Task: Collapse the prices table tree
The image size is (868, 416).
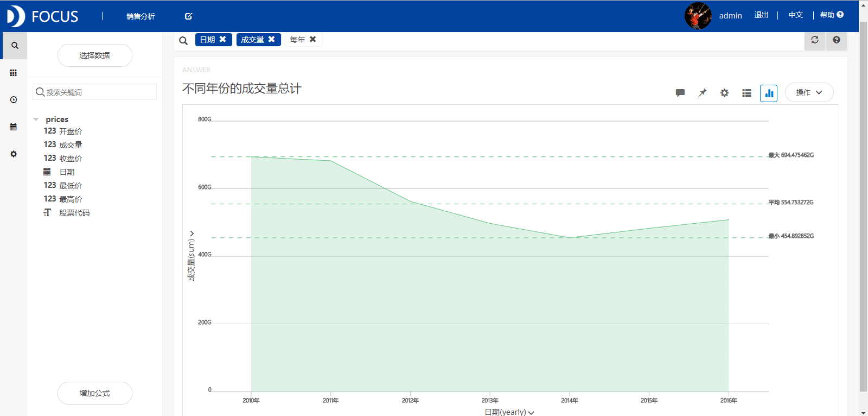Action: pyautogui.click(x=36, y=119)
